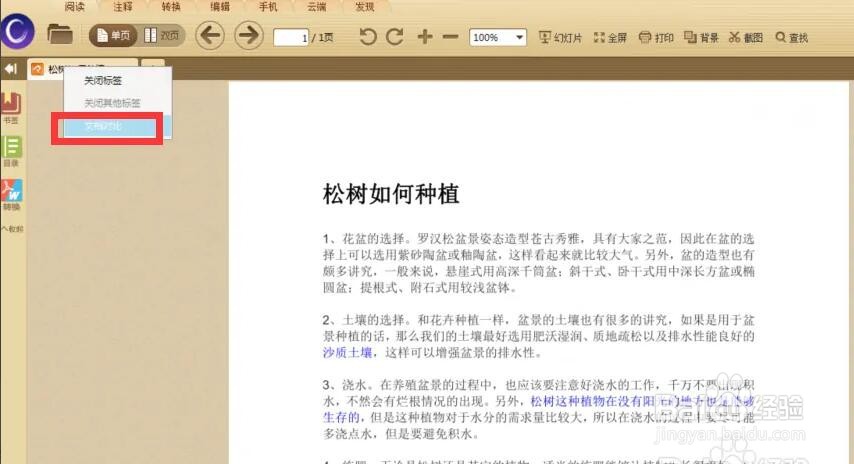The width and height of the screenshot is (854, 464).
Task: Click the paragraph starting 1、花盆的选择
Action: pos(539,263)
